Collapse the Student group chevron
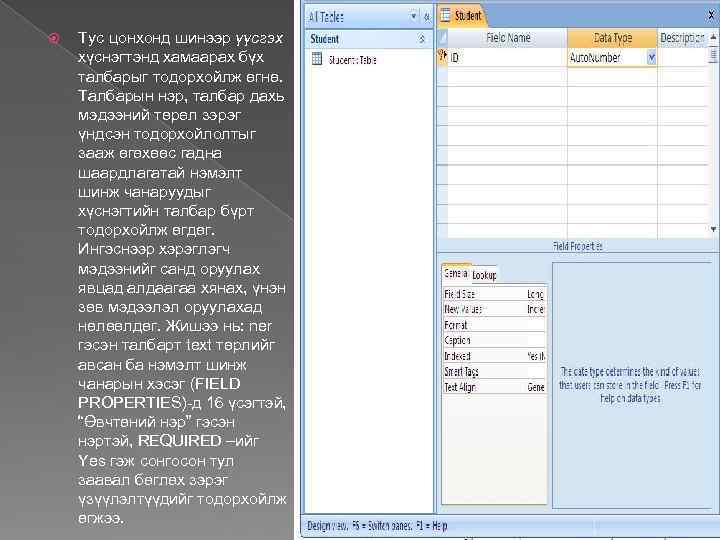The height and width of the screenshot is (540, 720). (x=422, y=39)
